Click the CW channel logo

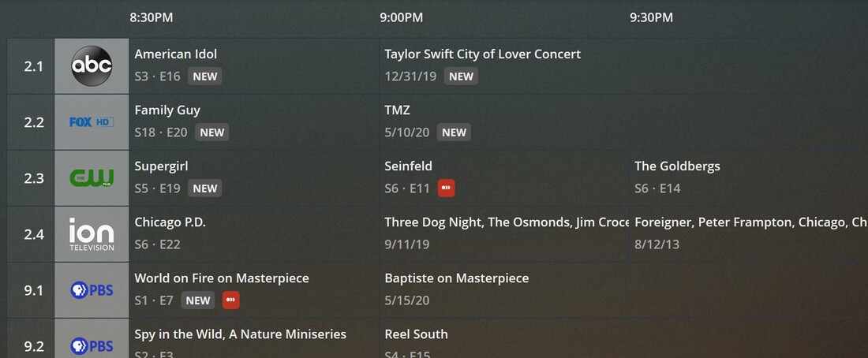click(x=92, y=178)
